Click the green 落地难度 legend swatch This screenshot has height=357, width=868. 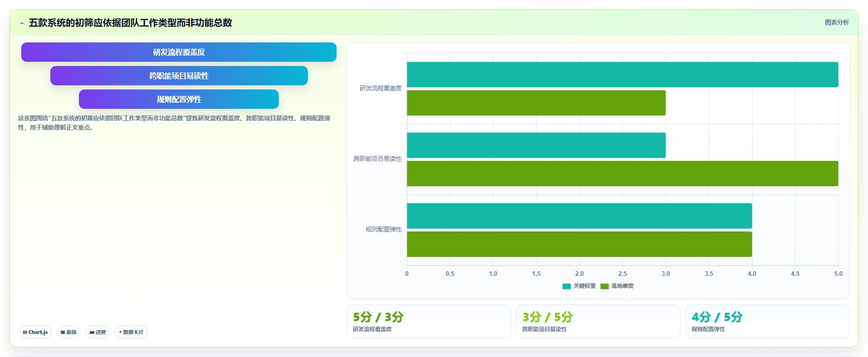click(x=604, y=286)
